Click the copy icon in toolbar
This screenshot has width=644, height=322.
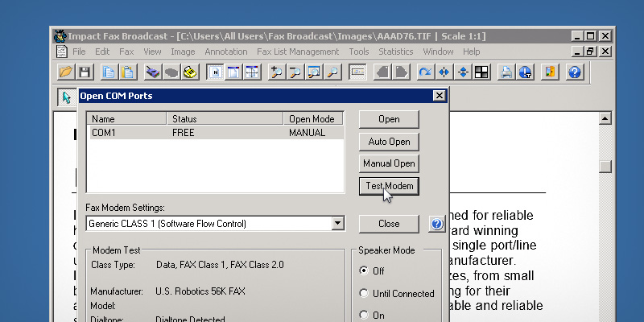click(109, 72)
